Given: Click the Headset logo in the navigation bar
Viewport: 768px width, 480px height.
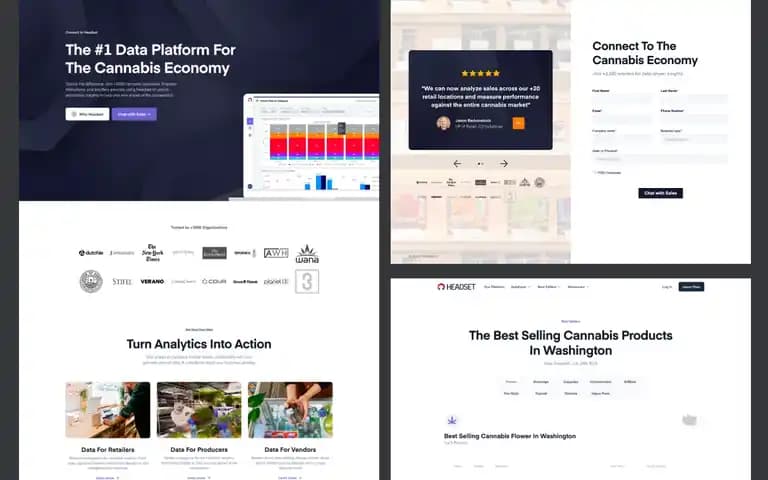Looking at the screenshot, I should (x=456, y=287).
